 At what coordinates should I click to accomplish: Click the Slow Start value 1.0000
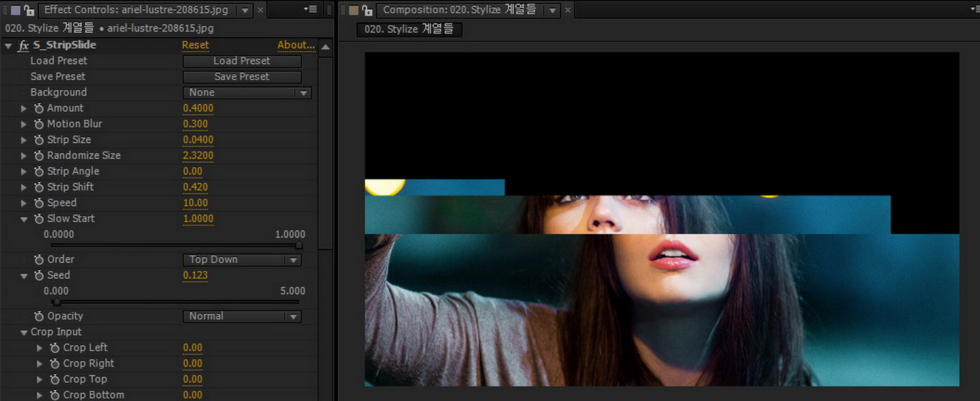coord(198,219)
